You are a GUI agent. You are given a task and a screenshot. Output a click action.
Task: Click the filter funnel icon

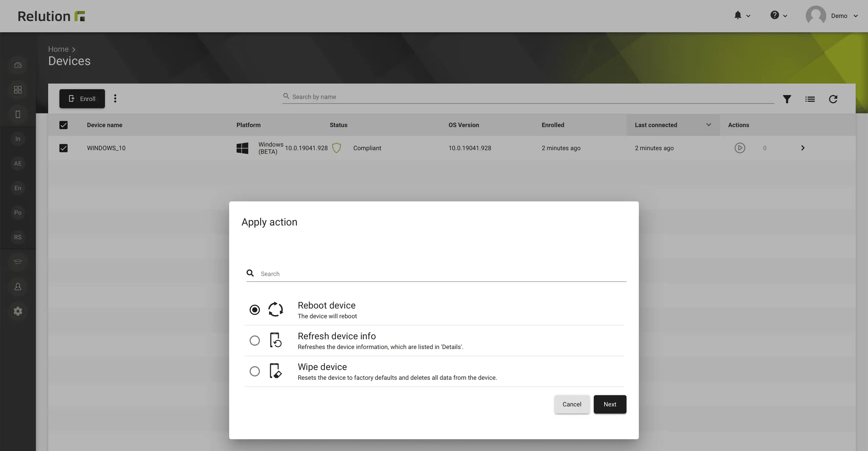tap(787, 99)
